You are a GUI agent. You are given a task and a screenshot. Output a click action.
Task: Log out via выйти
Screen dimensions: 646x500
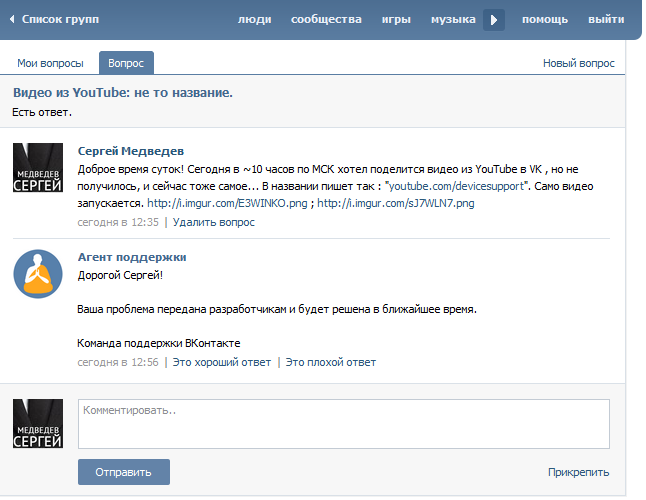(x=606, y=19)
